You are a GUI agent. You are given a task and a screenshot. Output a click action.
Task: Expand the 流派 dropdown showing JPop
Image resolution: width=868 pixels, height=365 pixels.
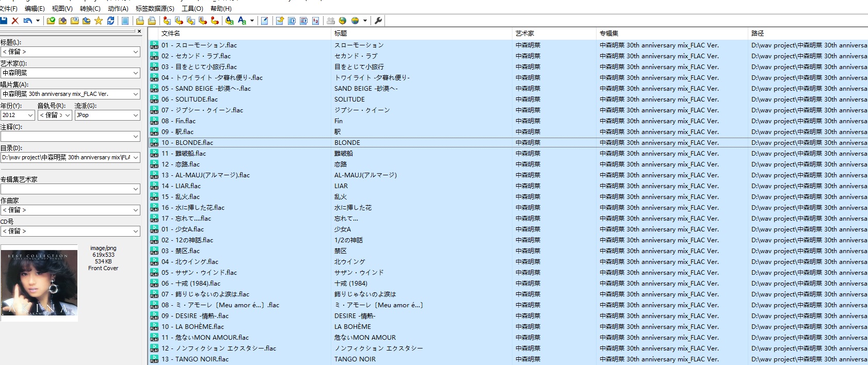tap(136, 115)
